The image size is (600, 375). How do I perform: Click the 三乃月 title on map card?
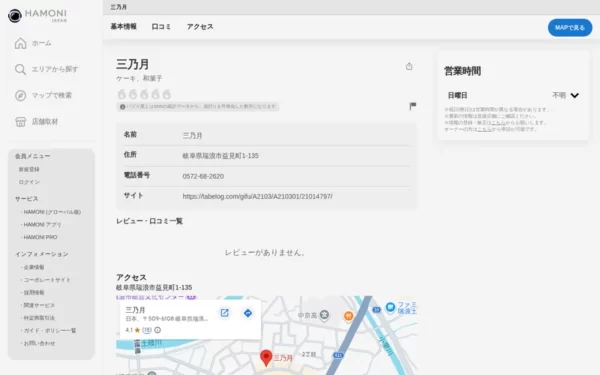click(135, 310)
